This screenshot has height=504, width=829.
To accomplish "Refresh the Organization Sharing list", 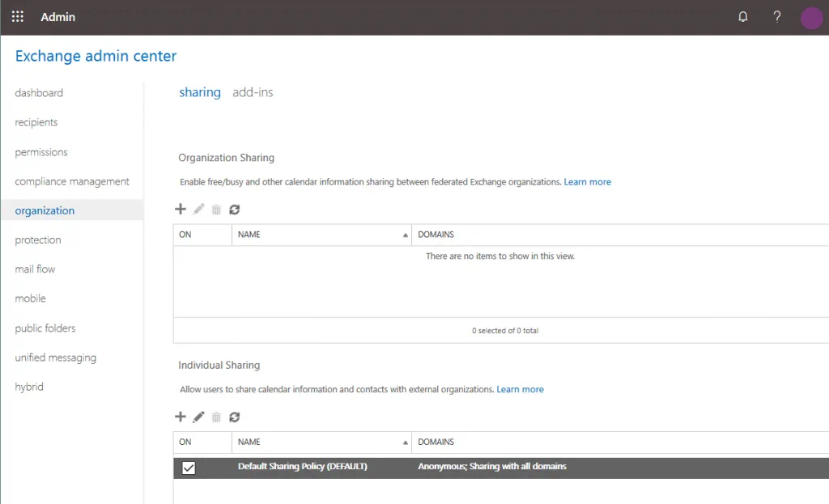I will 235,210.
